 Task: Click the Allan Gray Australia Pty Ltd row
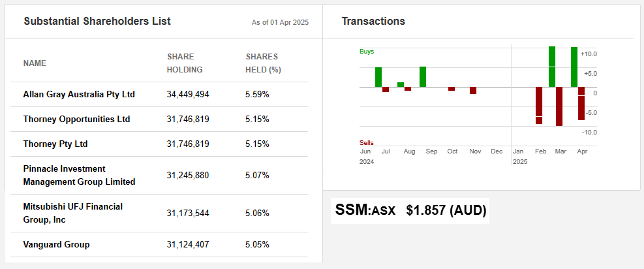[x=79, y=95]
